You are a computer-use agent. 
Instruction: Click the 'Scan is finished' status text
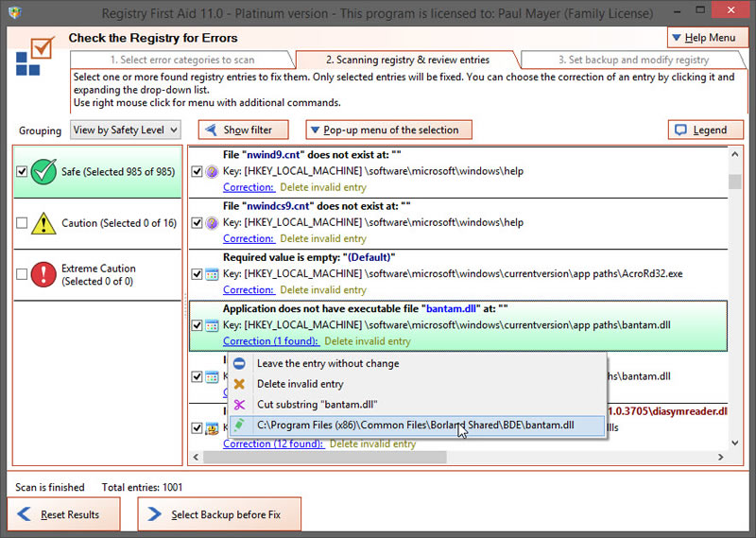[50, 487]
